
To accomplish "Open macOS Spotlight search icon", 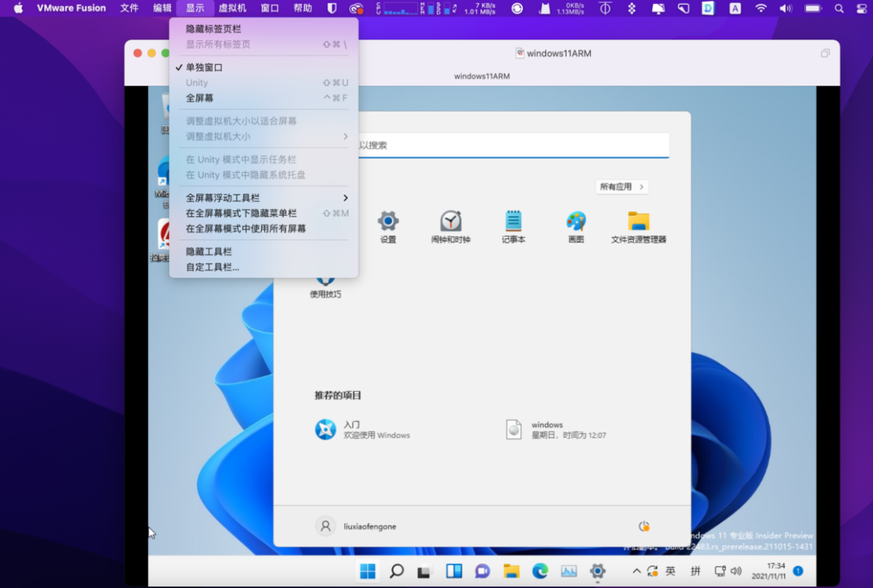I will click(838, 8).
